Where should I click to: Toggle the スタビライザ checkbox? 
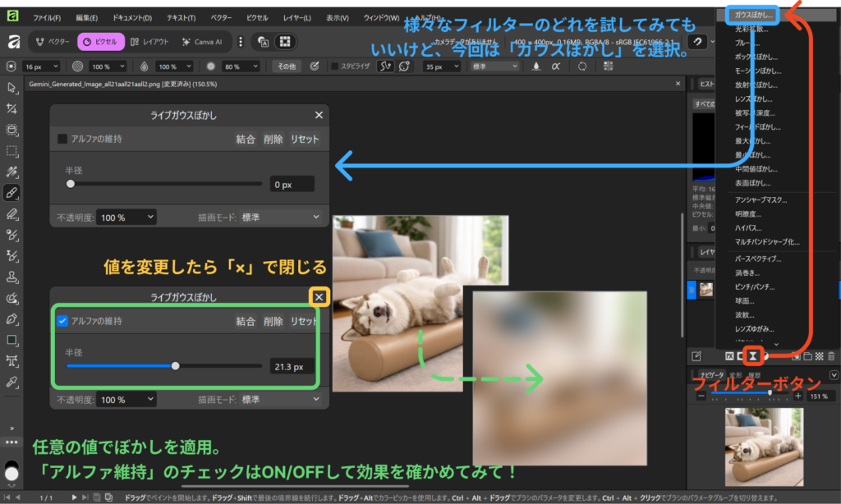click(x=334, y=66)
